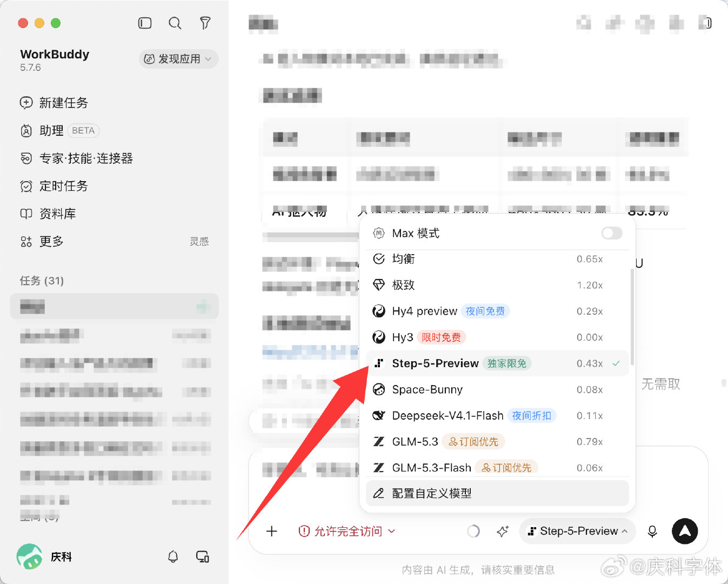The image size is (728, 584).
Task: Collapse the Step-5-Preview model selector
Action: [x=577, y=531]
